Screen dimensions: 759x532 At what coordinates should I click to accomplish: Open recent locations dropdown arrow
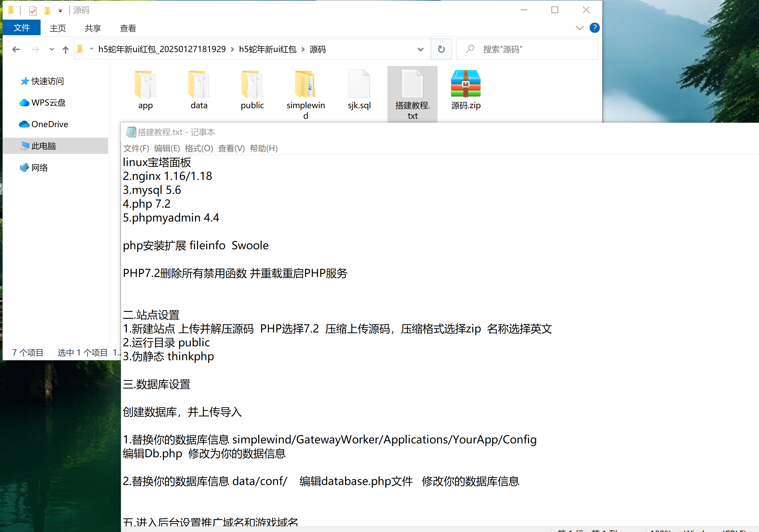coord(51,49)
